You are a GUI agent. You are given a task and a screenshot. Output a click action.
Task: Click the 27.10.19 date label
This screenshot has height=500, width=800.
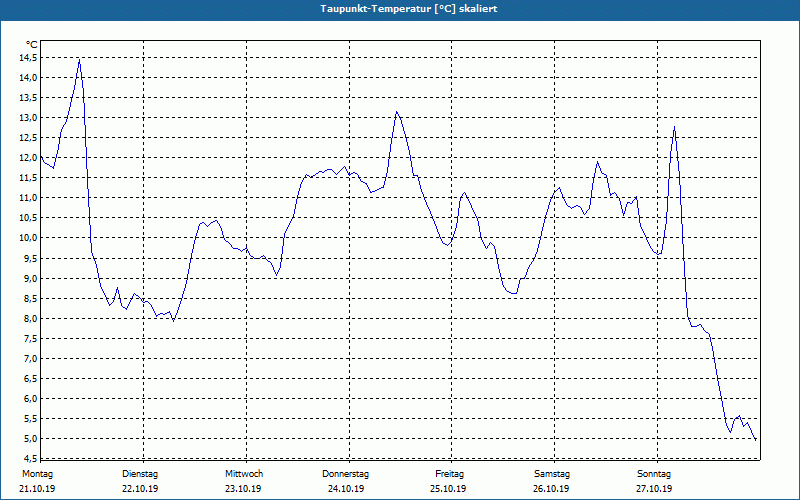pos(654,489)
